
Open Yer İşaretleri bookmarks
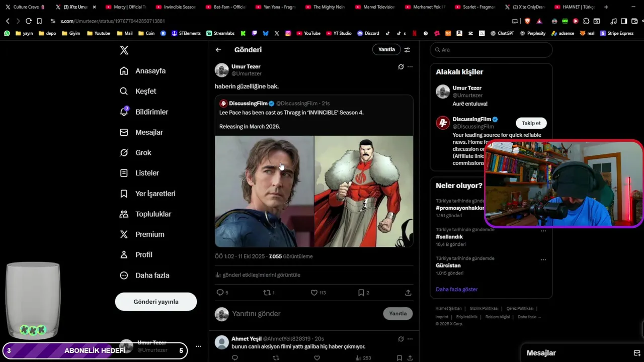click(147, 194)
